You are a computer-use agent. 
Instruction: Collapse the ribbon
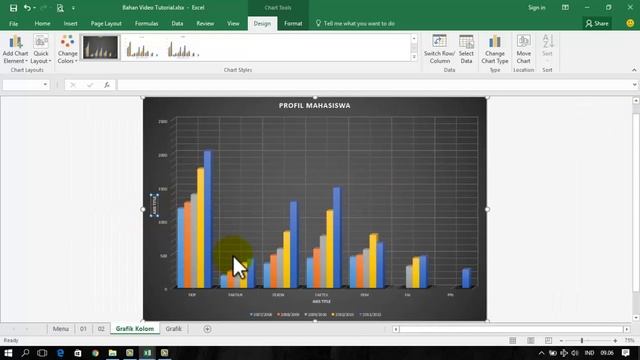tap(634, 70)
